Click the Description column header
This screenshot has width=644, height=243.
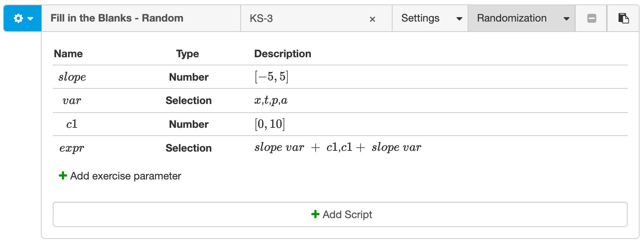(282, 54)
